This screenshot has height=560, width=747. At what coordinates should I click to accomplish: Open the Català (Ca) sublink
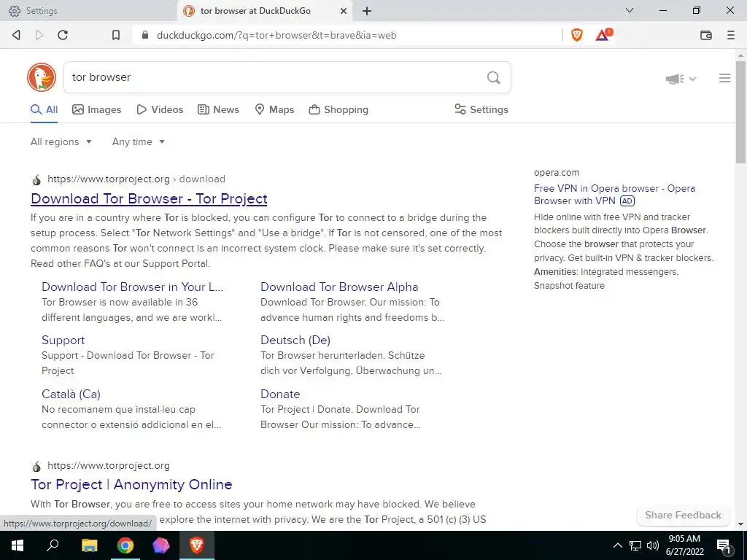tap(71, 394)
